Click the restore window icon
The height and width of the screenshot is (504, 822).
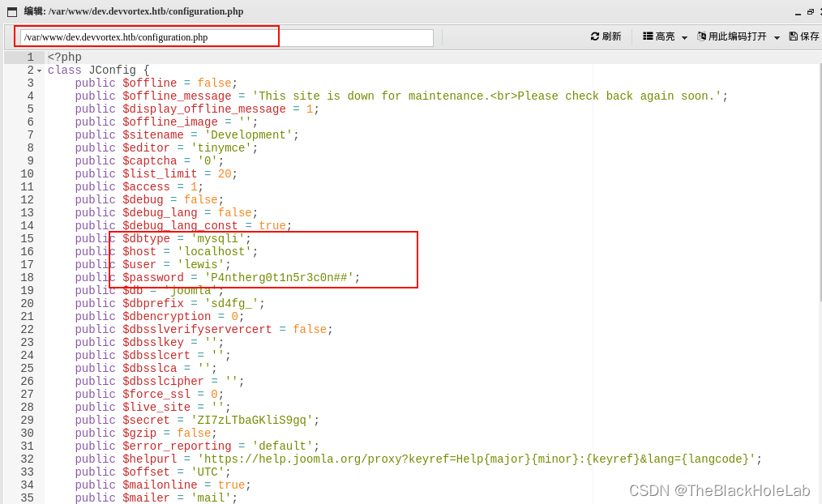click(811, 12)
